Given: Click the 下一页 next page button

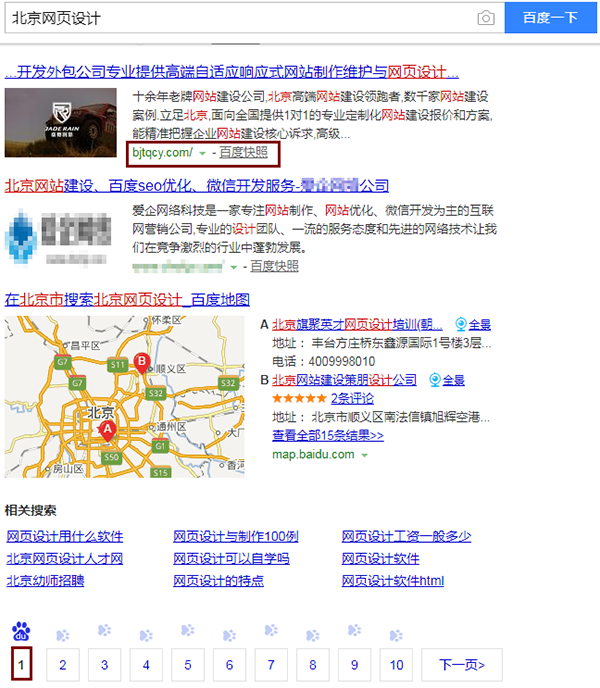Looking at the screenshot, I should coord(460,665).
